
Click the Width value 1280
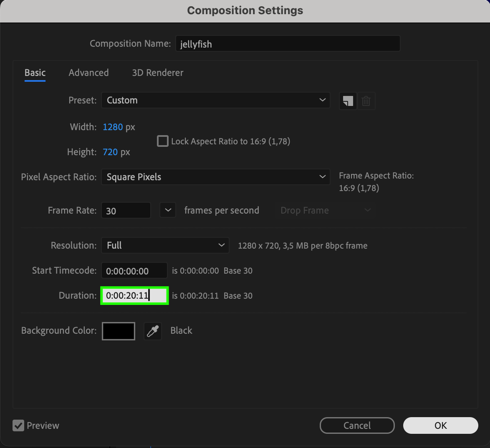pos(113,127)
